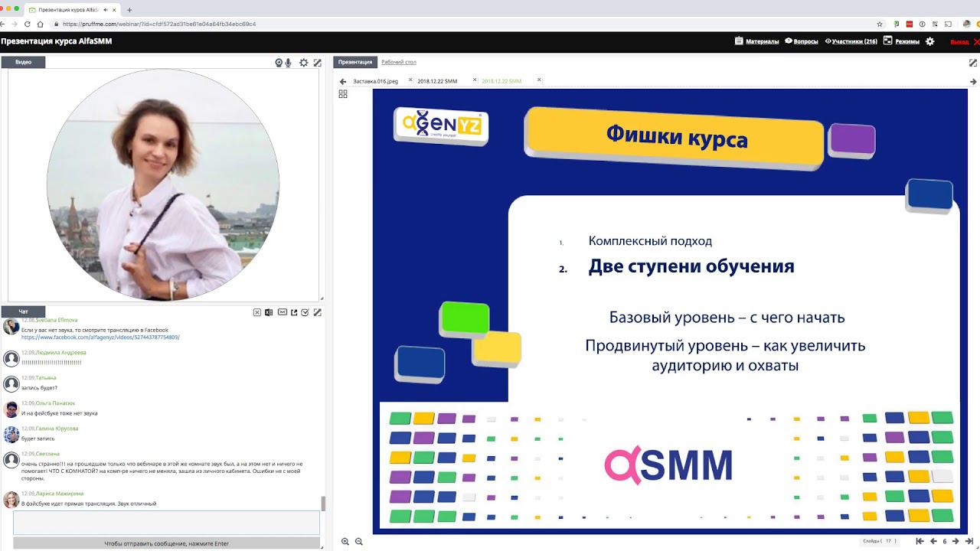Click the Видео panel header
The height and width of the screenshot is (551, 980).
coord(23,62)
